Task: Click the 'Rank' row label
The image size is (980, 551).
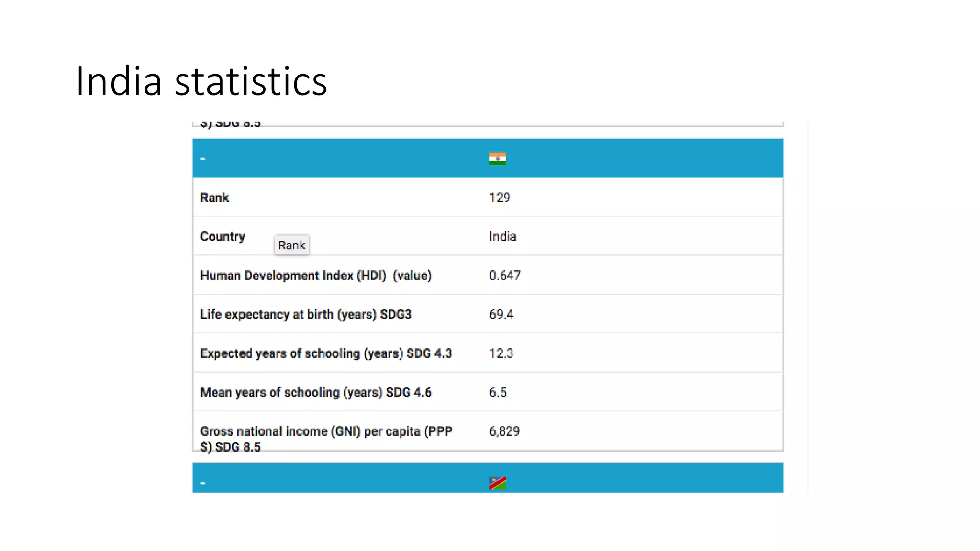Action: [x=214, y=198]
